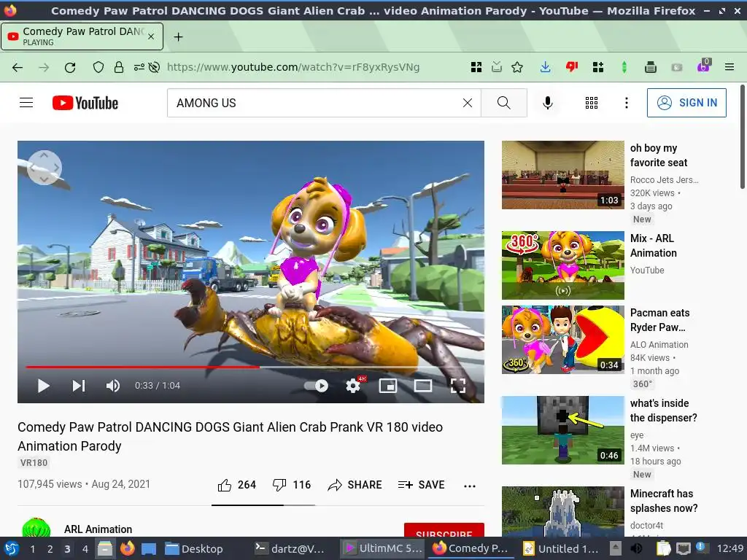Viewport: 747px width, 560px height.
Task: Open Firefox downloads panel
Action: pos(546,67)
